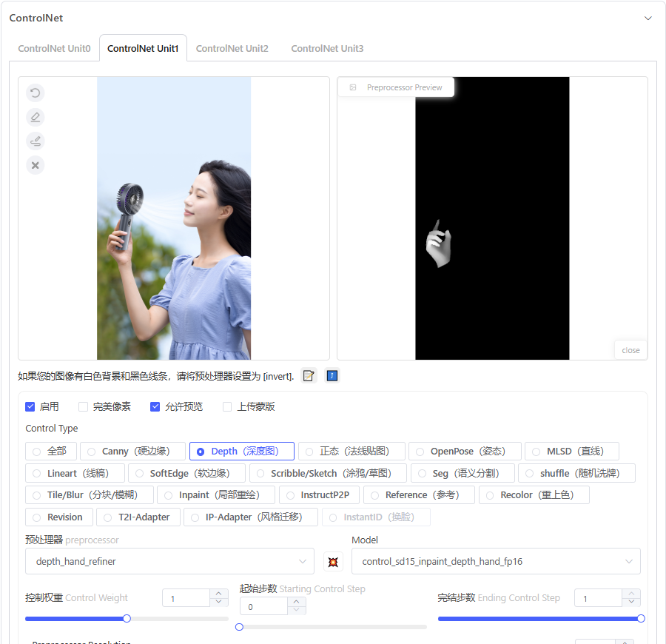Image resolution: width=666 pixels, height=644 pixels.
Task: Click the Control Weight slider handle
Action: 127,619
